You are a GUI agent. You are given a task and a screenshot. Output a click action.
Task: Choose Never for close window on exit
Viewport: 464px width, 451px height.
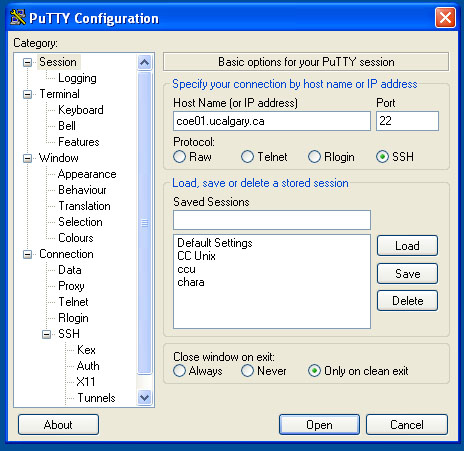point(247,371)
